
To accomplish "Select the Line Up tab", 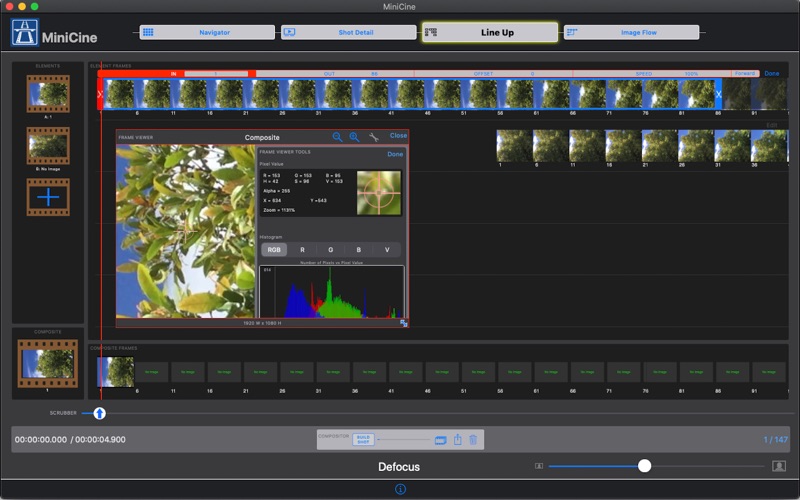I will pos(490,32).
